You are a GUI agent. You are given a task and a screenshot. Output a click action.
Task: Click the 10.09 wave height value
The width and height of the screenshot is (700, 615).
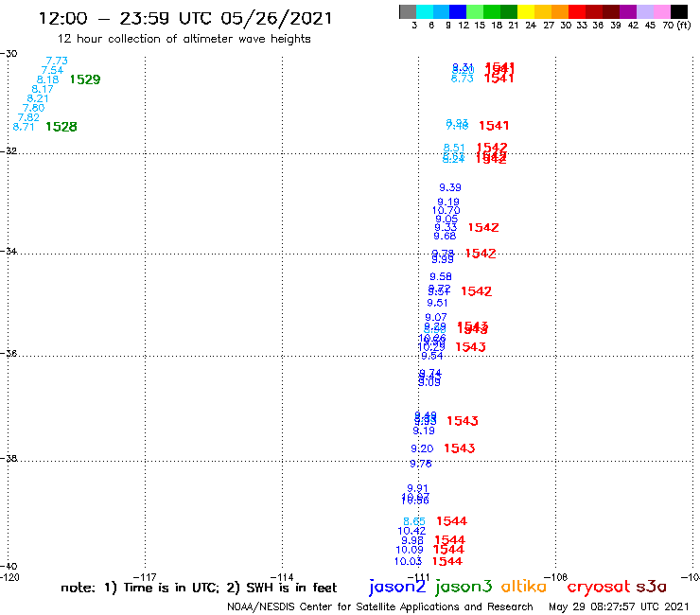[x=410, y=550]
